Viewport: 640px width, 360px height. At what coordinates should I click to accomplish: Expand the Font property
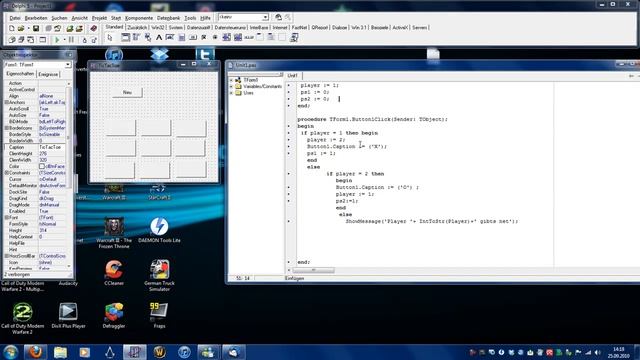(7, 218)
